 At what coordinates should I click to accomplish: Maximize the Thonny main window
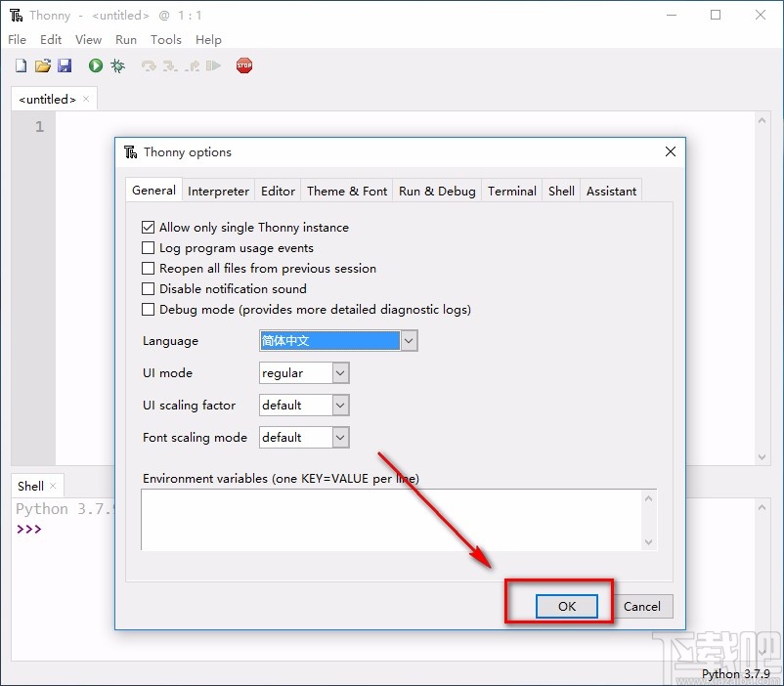716,15
